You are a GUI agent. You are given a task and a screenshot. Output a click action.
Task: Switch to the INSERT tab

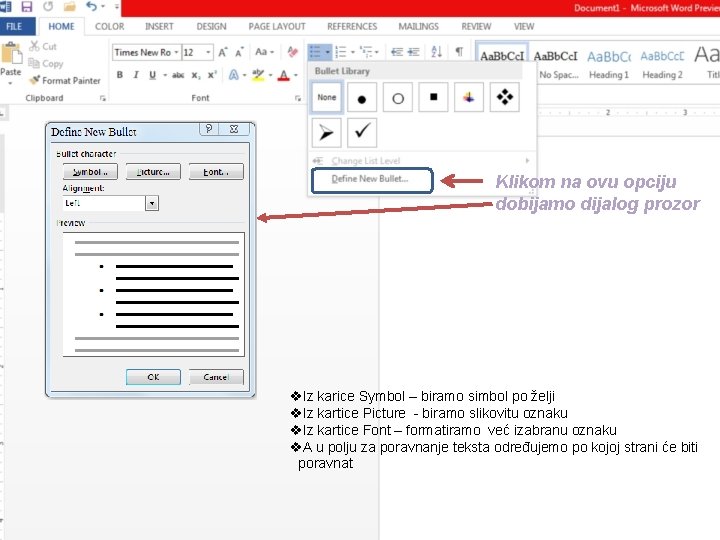[159, 27]
